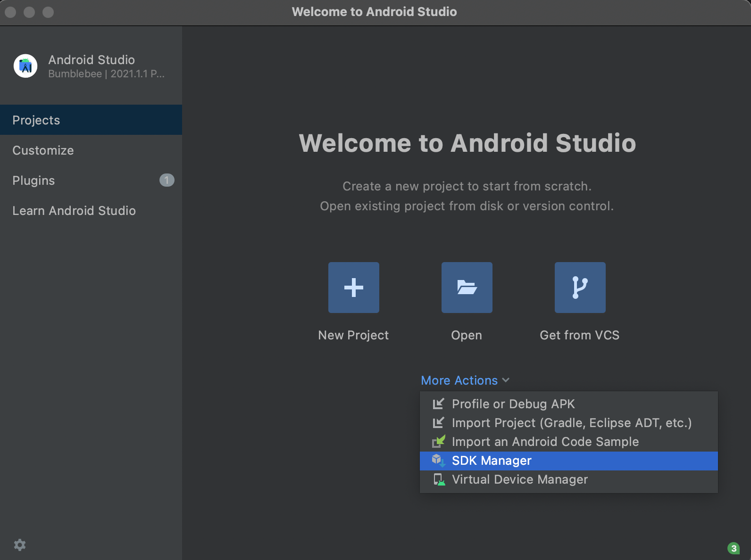
Task: Open Learn Android Studio tab
Action: pyautogui.click(x=91, y=210)
